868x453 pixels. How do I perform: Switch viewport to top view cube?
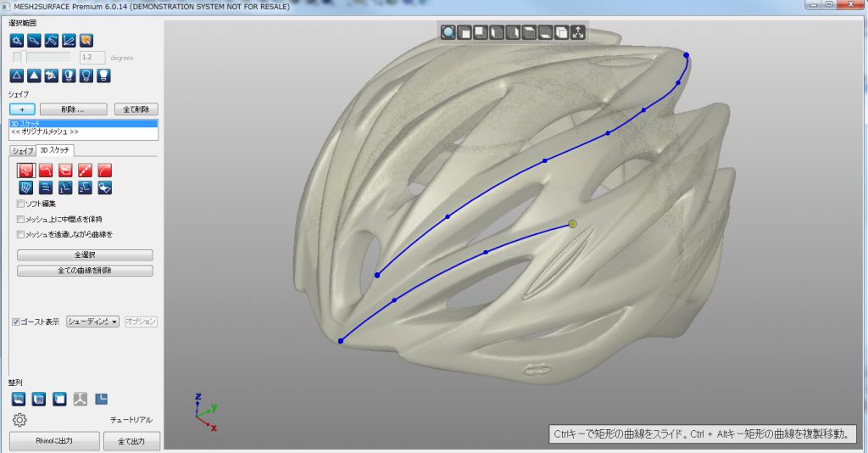pos(529,33)
